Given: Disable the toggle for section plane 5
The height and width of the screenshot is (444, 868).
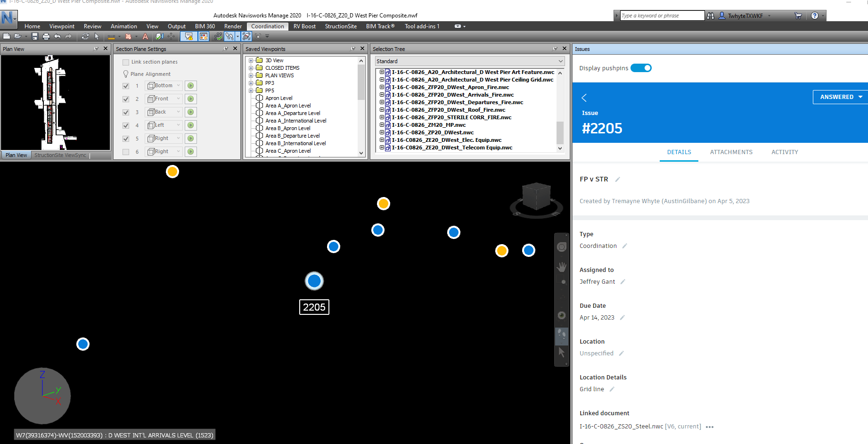Looking at the screenshot, I should [126, 138].
